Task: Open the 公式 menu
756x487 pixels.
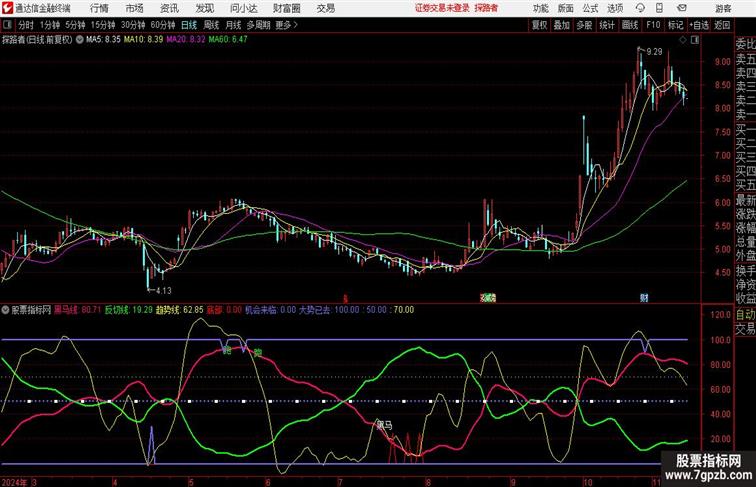Action: [590, 8]
